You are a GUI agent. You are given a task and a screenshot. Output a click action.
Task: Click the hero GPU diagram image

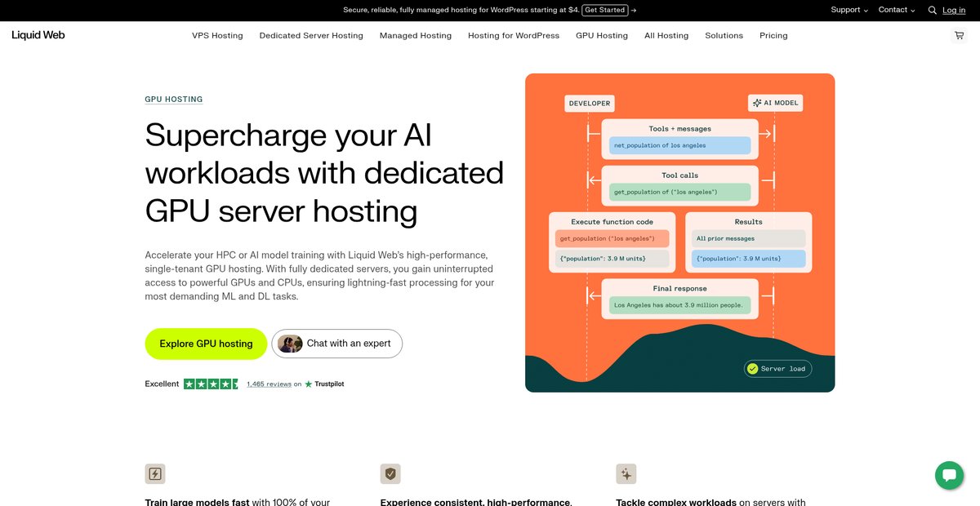click(679, 233)
